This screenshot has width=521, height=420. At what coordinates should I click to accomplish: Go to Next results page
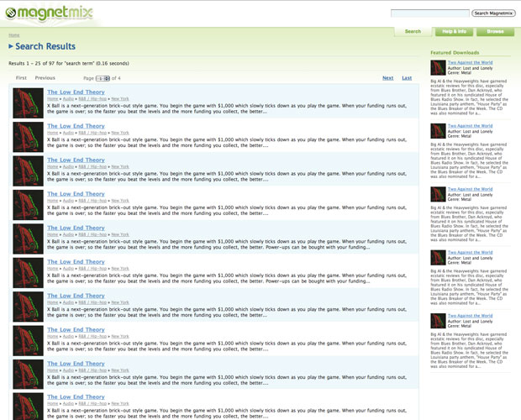pos(387,78)
